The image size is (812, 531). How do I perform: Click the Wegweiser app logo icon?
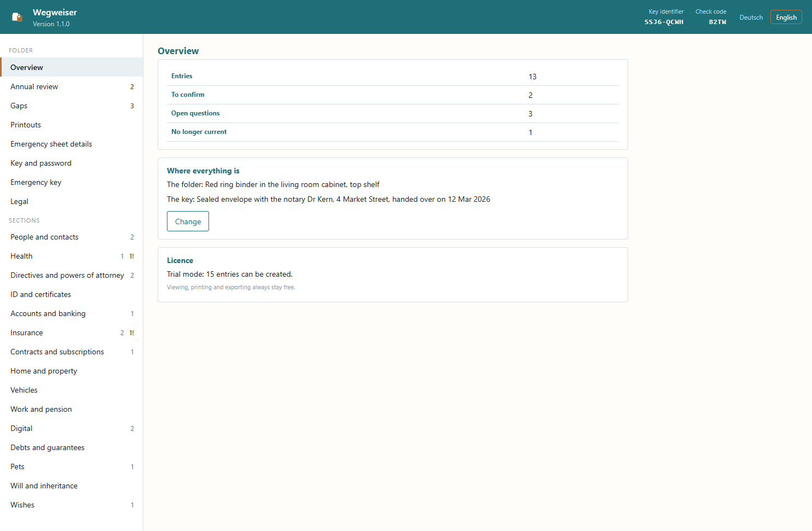point(18,17)
